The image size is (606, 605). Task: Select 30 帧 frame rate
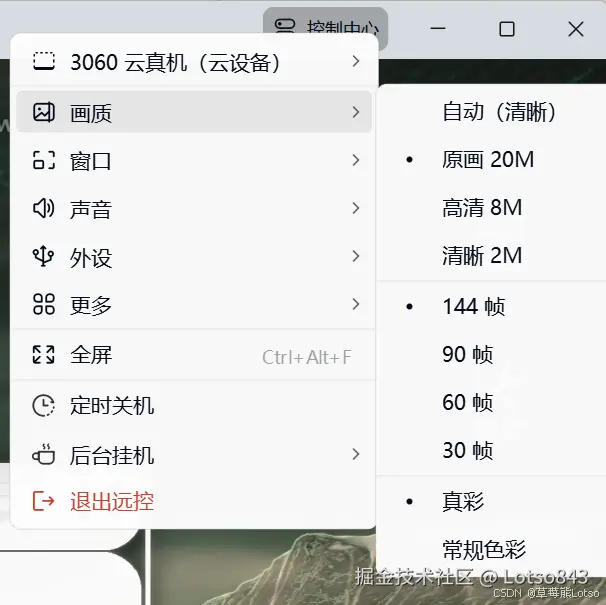(x=492, y=450)
